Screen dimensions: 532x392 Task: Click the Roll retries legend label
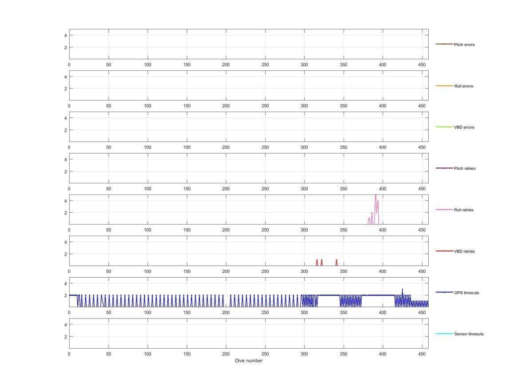(464, 210)
